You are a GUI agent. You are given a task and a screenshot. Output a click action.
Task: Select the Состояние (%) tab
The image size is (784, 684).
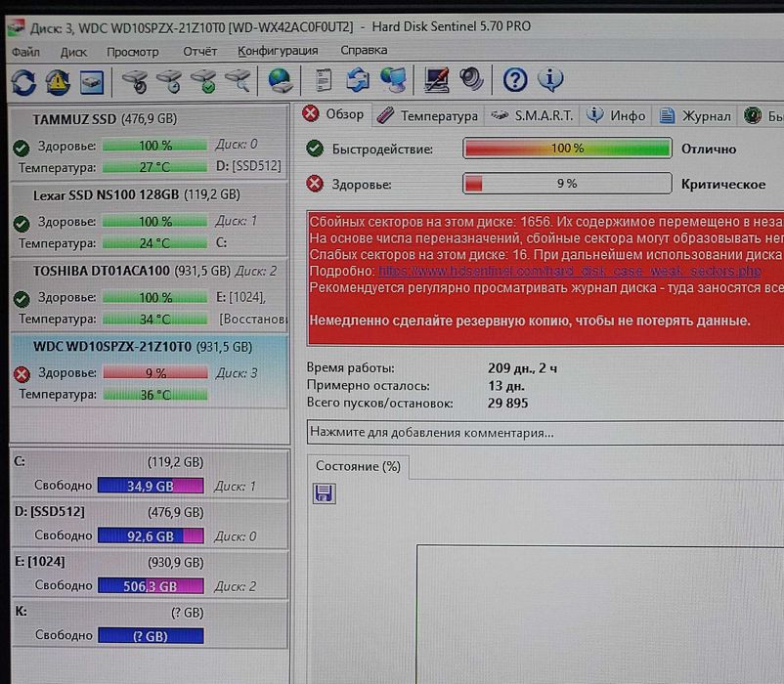(358, 467)
